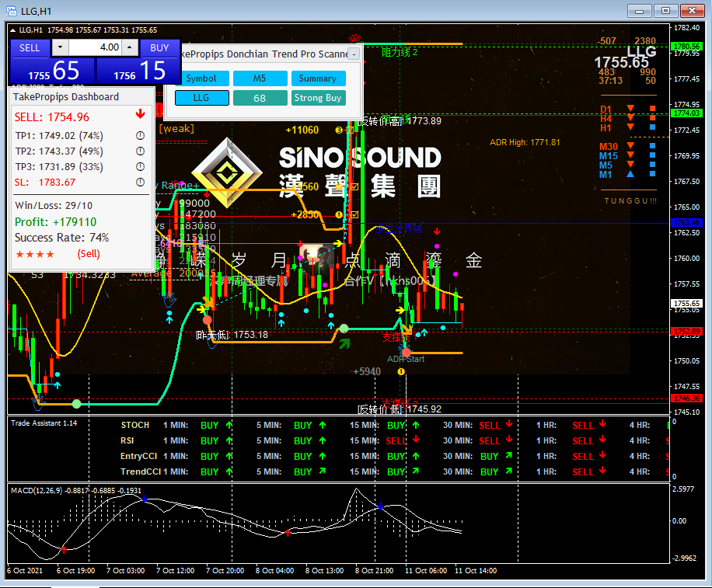The width and height of the screenshot is (712, 588).
Task: Click RSI 15 MIN SELL down arrow
Action: click(x=416, y=440)
